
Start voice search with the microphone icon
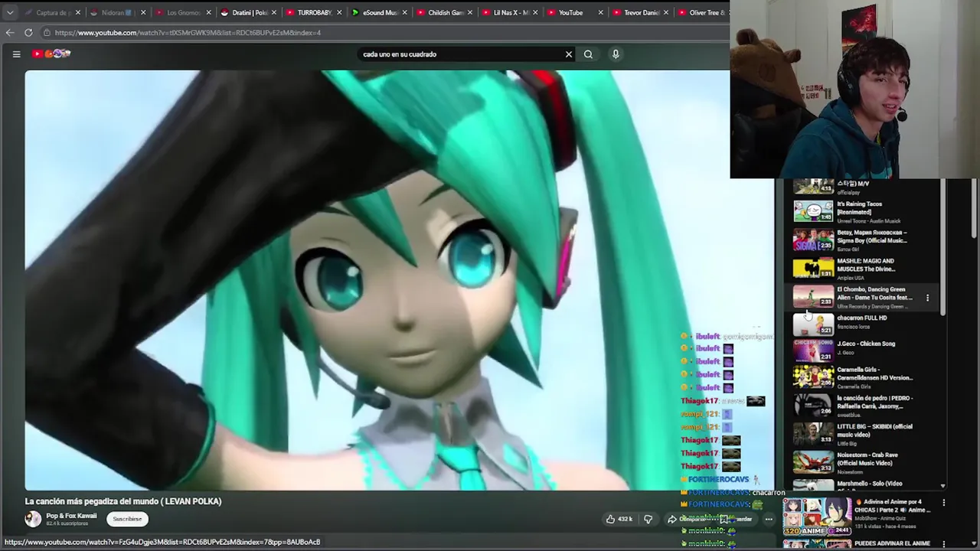(616, 54)
